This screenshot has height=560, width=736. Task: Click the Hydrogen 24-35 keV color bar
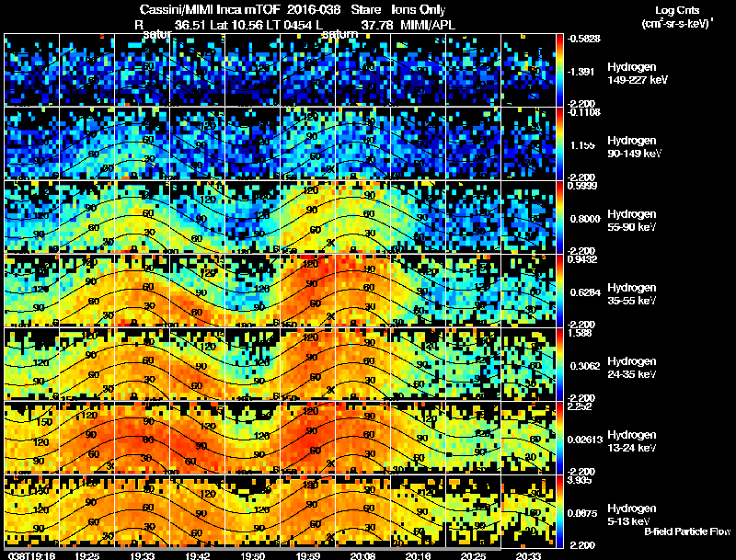pos(559,365)
